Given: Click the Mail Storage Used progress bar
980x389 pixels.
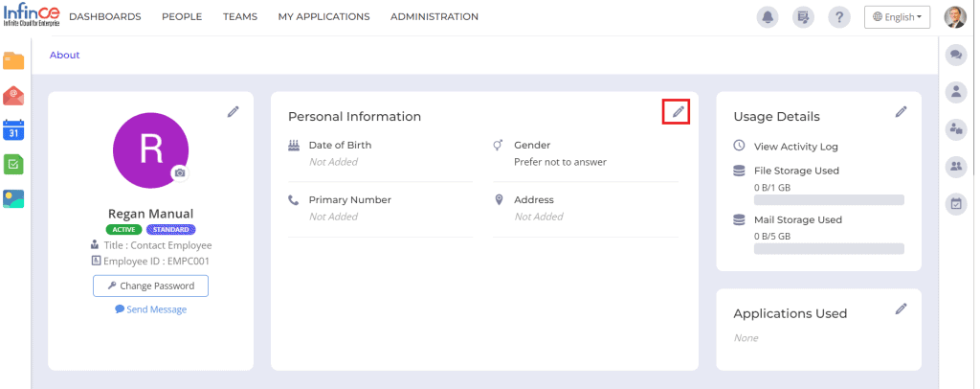Looking at the screenshot, I should [829, 249].
